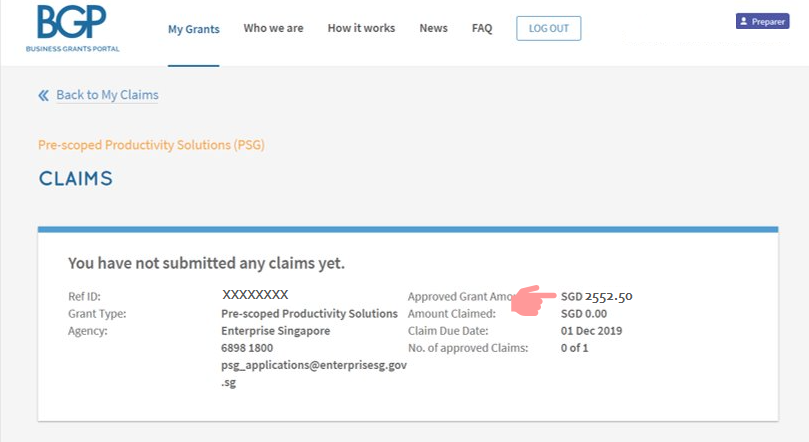The height and width of the screenshot is (442, 809).
Task: Click the double-chevron back arrow icon
Action: tap(44, 95)
